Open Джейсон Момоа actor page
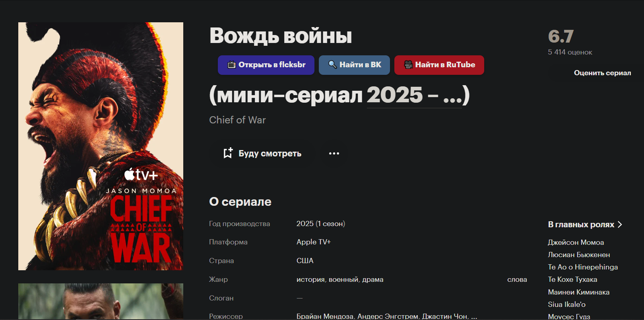This screenshot has width=644, height=320. pos(576,242)
